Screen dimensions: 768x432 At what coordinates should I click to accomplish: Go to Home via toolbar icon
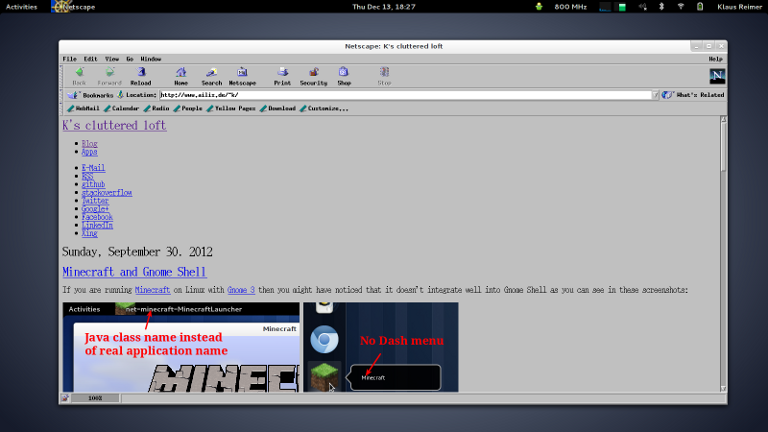181,76
